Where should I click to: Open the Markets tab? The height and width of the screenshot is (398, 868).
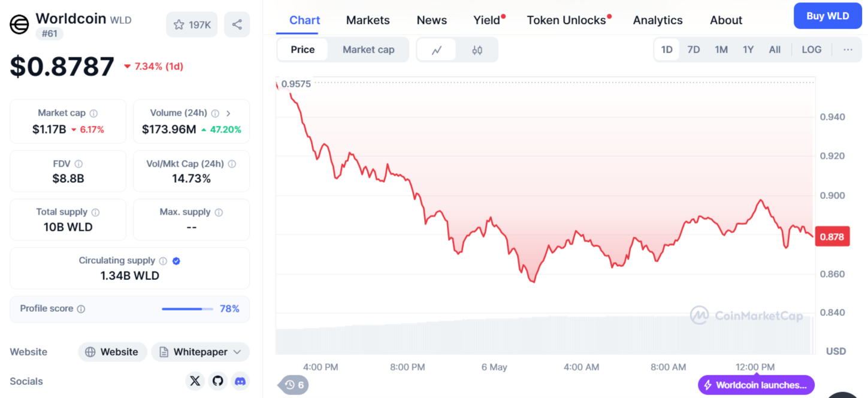click(368, 20)
